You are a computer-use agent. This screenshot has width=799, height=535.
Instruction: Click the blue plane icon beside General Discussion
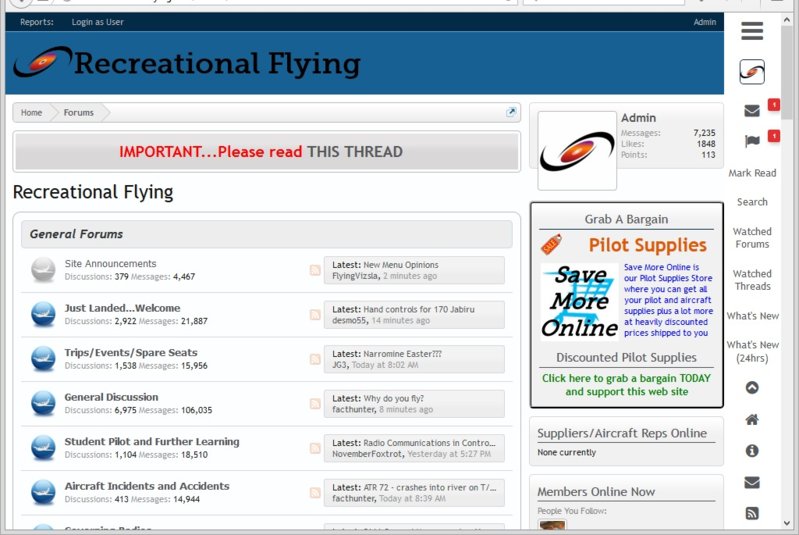[43, 404]
